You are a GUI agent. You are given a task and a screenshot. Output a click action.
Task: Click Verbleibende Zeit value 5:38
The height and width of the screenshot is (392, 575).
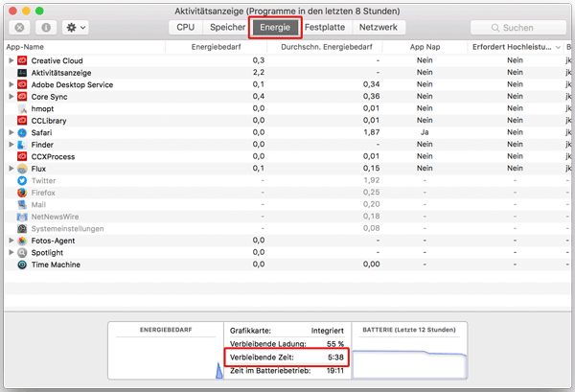335,357
